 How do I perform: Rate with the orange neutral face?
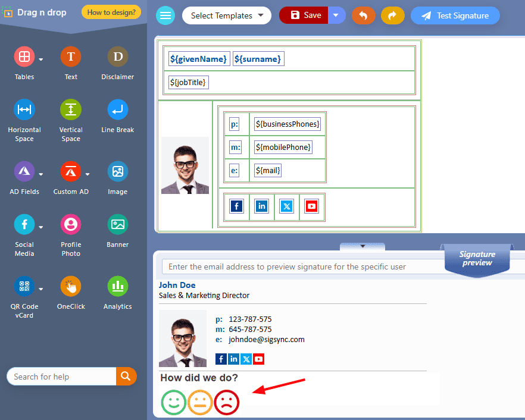[x=200, y=402]
